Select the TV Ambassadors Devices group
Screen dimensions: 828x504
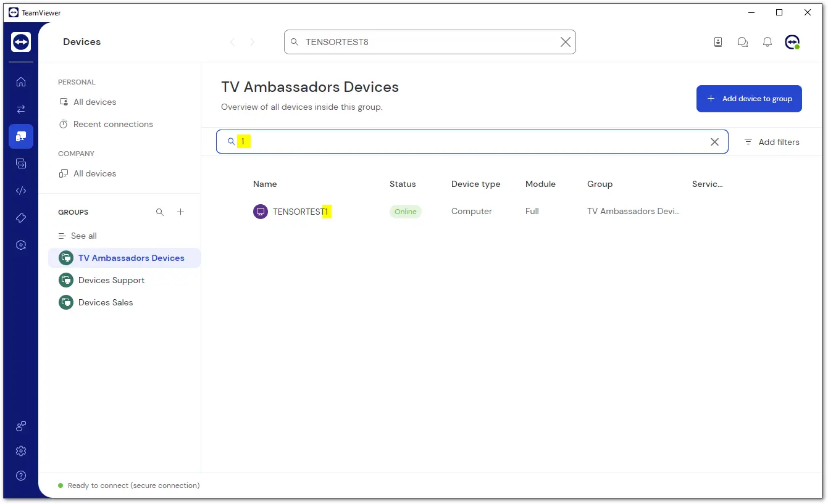(124, 258)
